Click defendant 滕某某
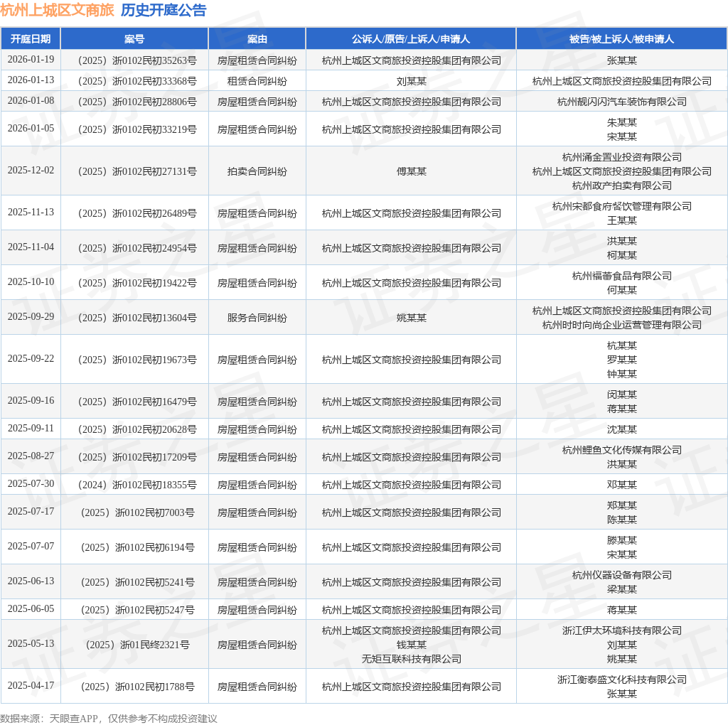This screenshot has width=728, height=725. pyautogui.click(x=621, y=540)
